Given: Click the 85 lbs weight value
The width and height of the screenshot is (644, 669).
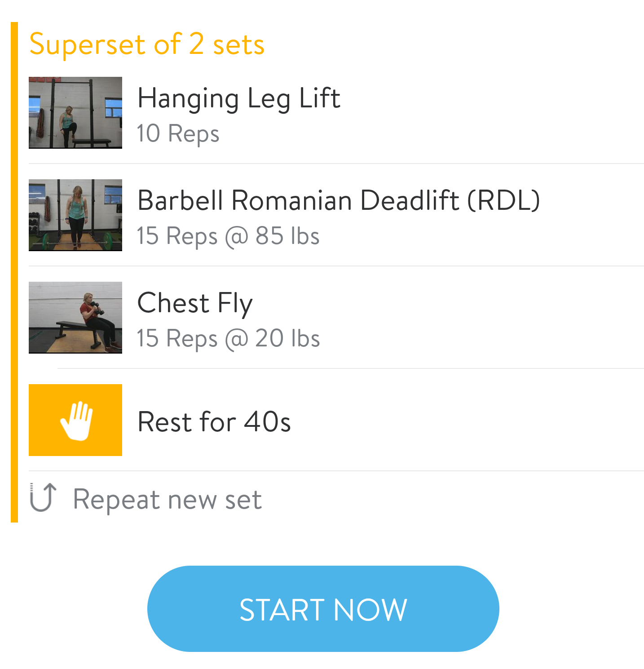Looking at the screenshot, I should click(x=287, y=236).
